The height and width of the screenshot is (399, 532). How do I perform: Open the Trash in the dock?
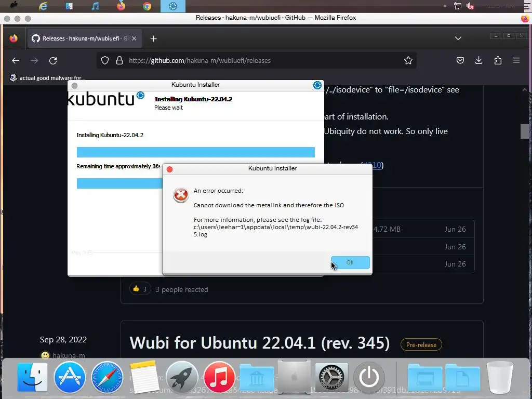[500, 377]
